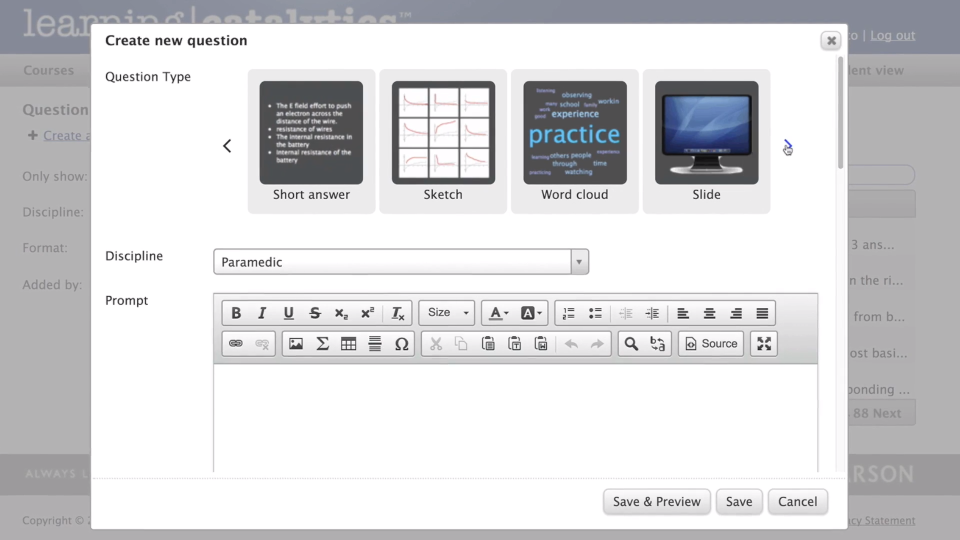The image size is (960, 540).
Task: Cancel creating the new question
Action: 797,501
